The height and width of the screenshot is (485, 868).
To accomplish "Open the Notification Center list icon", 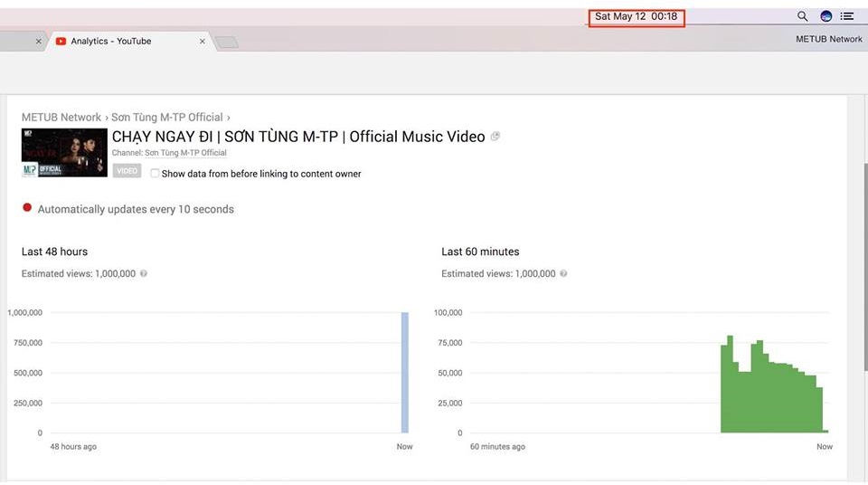I will [x=847, y=16].
